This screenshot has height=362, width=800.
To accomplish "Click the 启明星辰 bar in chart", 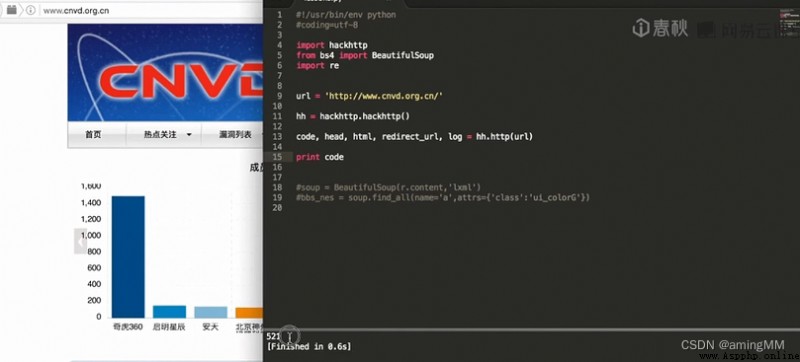I will (169, 312).
